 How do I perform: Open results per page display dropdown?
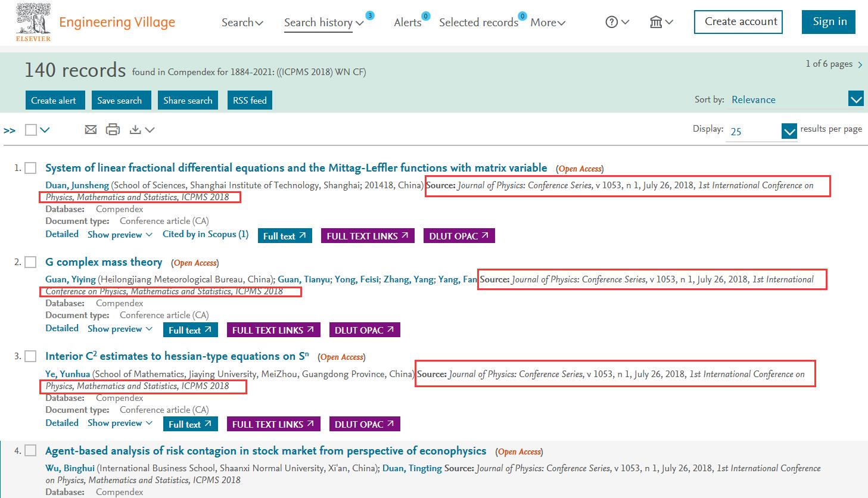pos(789,131)
